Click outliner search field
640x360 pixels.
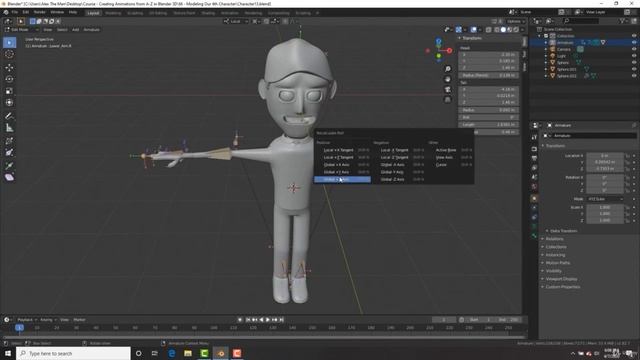coord(581,20)
